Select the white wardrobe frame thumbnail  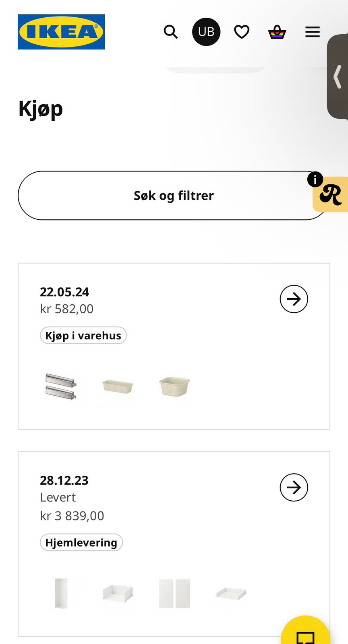pos(61,593)
